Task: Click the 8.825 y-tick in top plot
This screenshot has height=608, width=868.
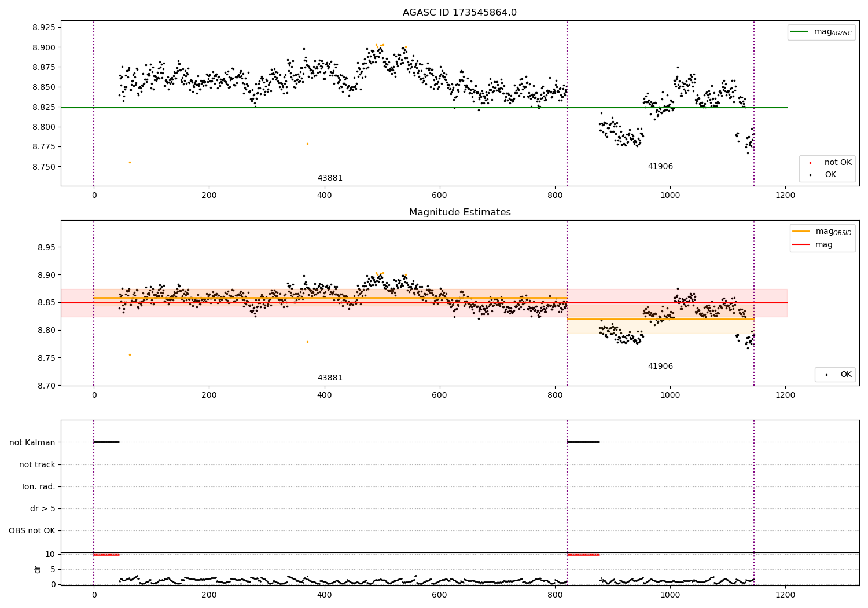Action: click(43, 107)
